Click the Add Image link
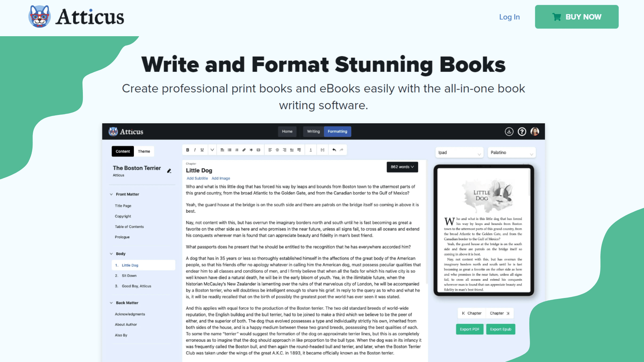This screenshot has height=362, width=644. [x=221, y=178]
